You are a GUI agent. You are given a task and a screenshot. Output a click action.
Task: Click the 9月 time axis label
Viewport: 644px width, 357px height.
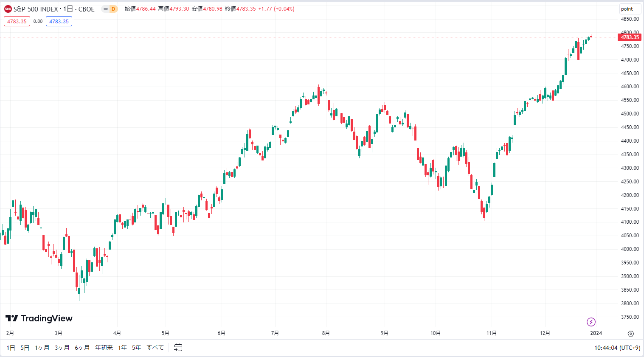coord(385,333)
